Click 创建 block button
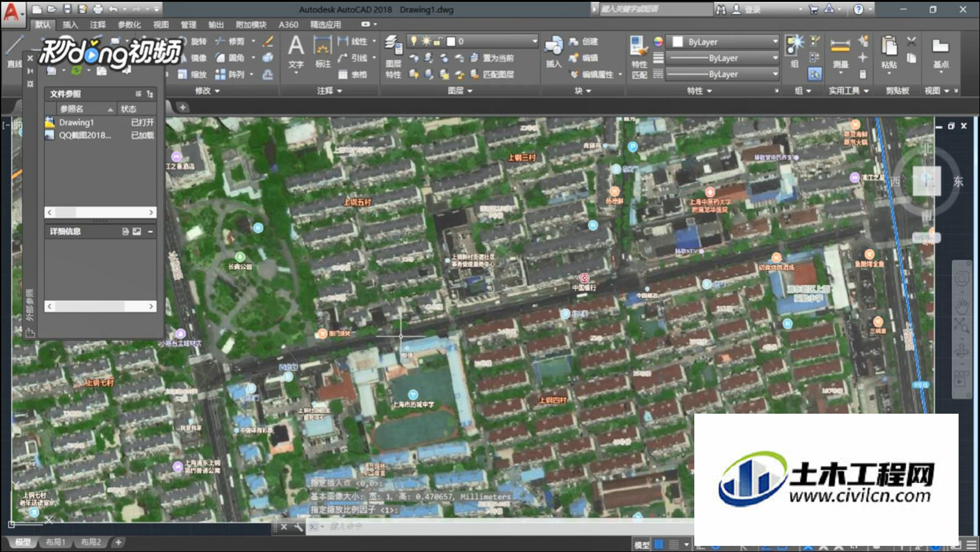Viewport: 980px width, 552px height. click(583, 42)
